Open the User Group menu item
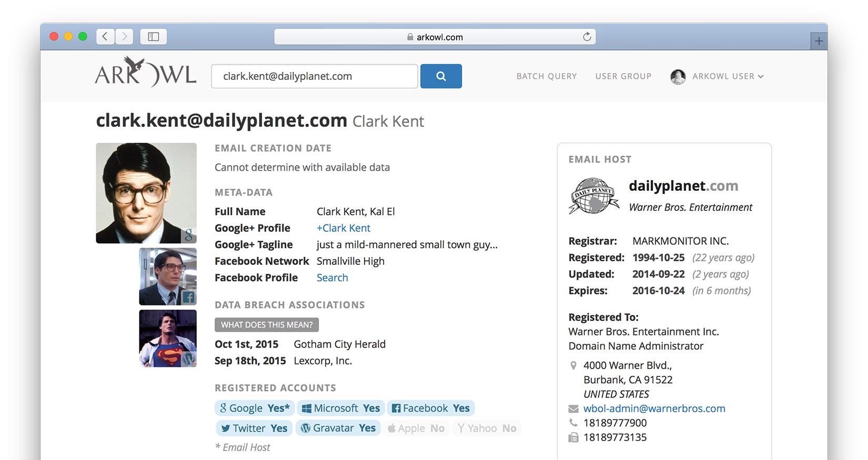Image resolution: width=868 pixels, height=460 pixels. click(623, 77)
